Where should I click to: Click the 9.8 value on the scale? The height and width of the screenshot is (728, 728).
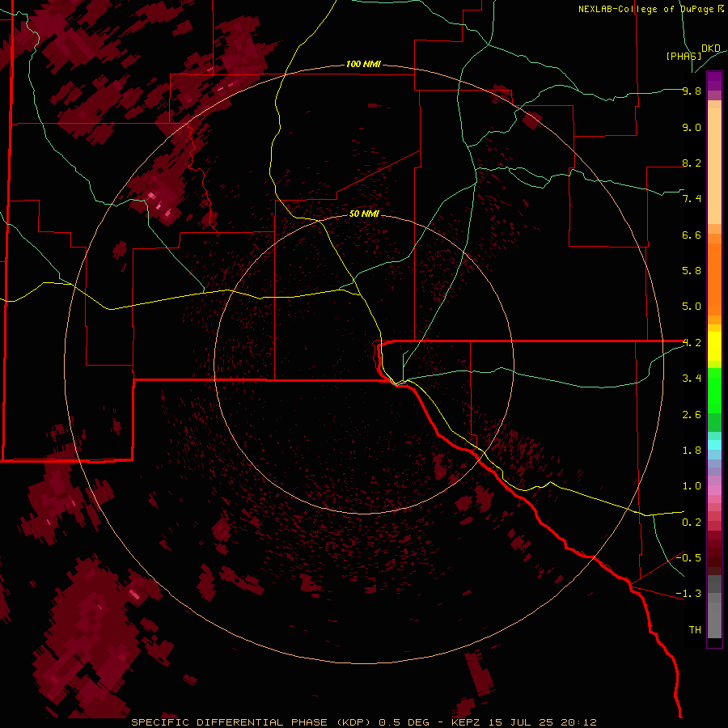[x=692, y=91]
